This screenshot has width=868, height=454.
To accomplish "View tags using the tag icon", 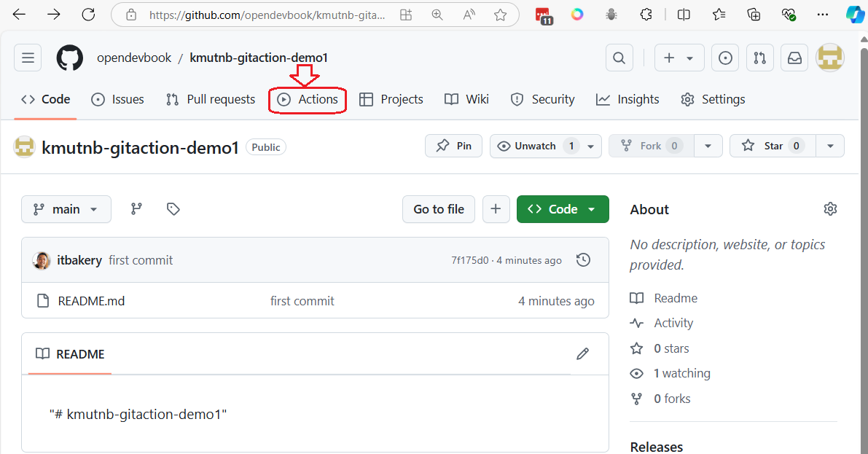I will click(173, 209).
